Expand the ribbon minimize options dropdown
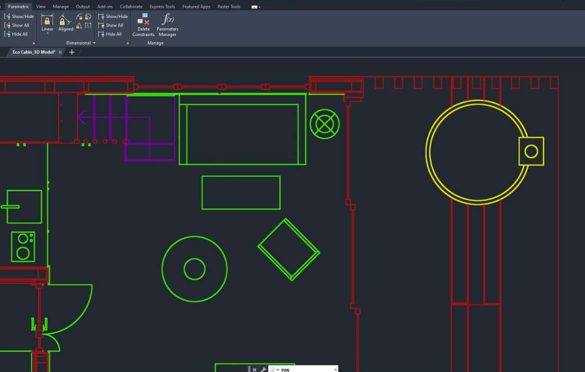Viewport: 585px width, 372px height. (x=259, y=7)
